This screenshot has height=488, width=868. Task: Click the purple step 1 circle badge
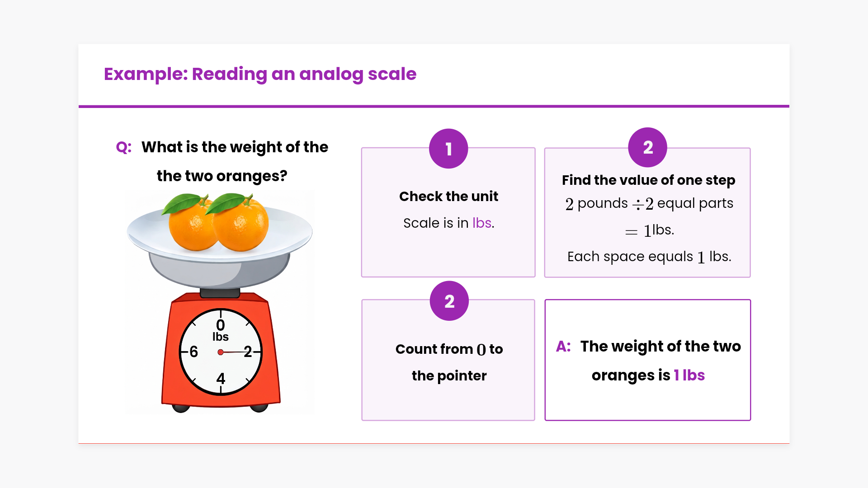pos(448,149)
